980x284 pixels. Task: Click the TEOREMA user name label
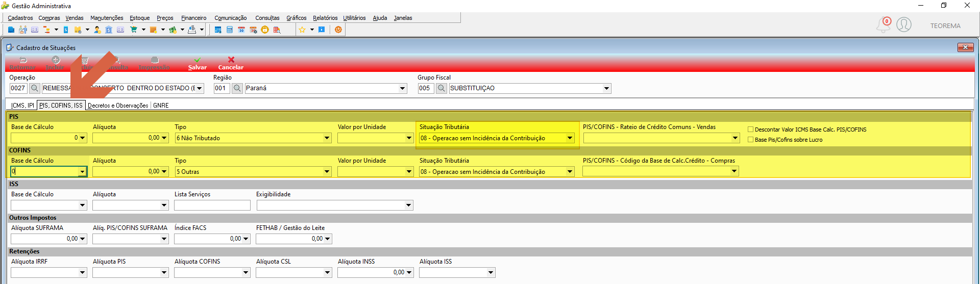click(x=945, y=26)
